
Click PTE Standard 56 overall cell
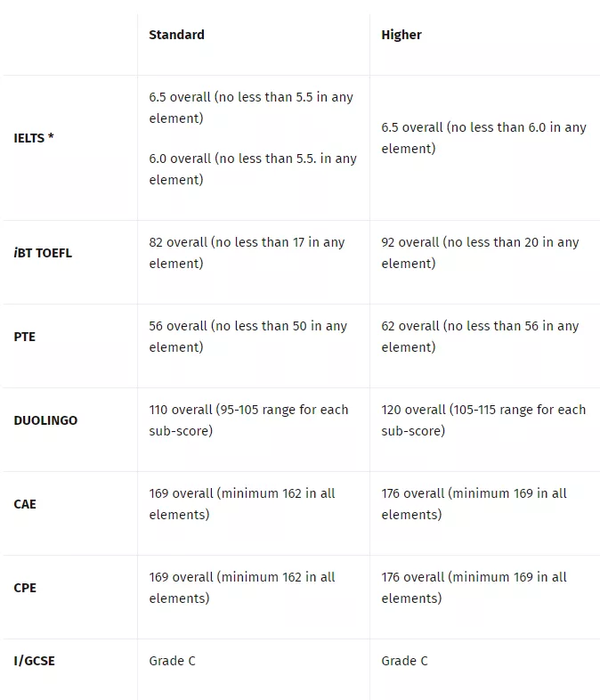pyautogui.click(x=247, y=337)
